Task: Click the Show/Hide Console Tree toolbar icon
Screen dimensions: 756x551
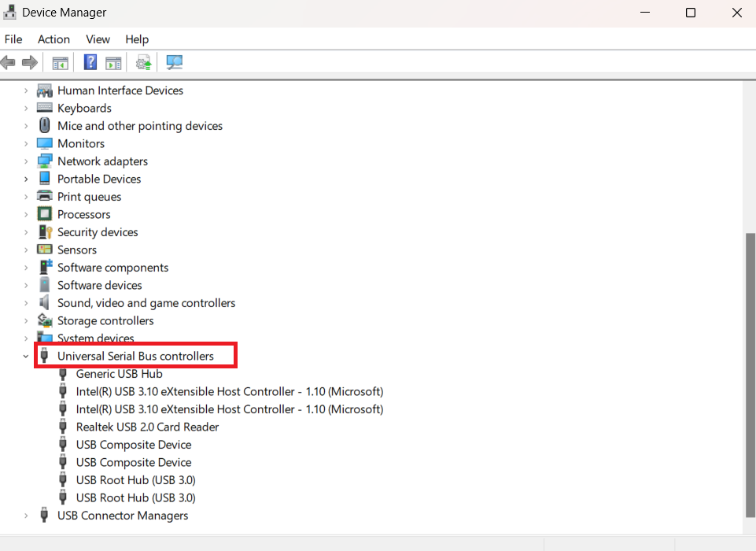Action: (60, 61)
